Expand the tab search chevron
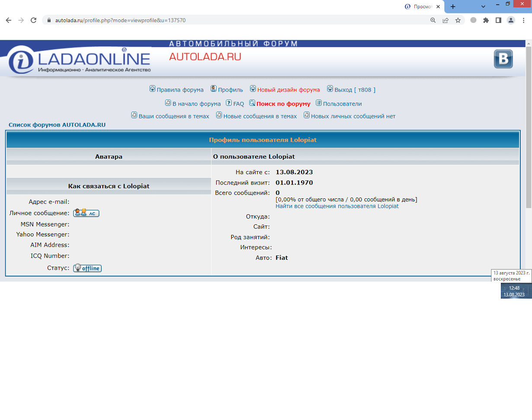This screenshot has width=532, height=420. (483, 6)
